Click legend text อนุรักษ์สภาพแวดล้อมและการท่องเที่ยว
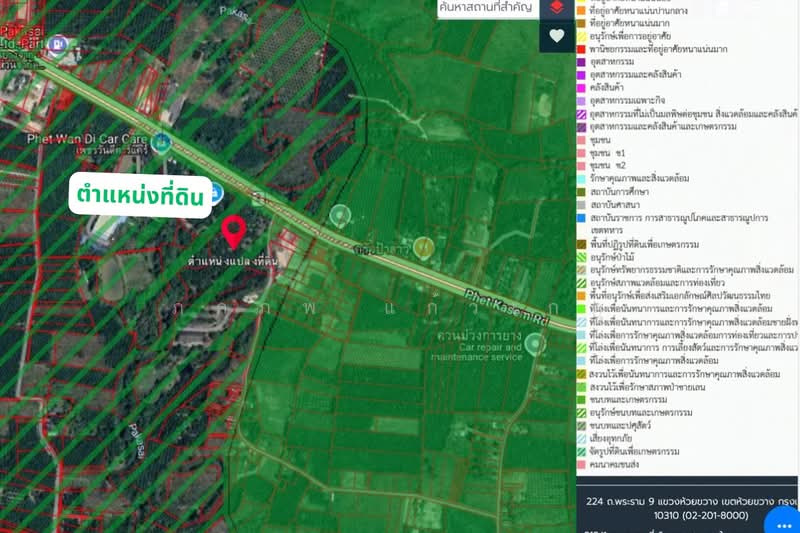 (x=657, y=283)
